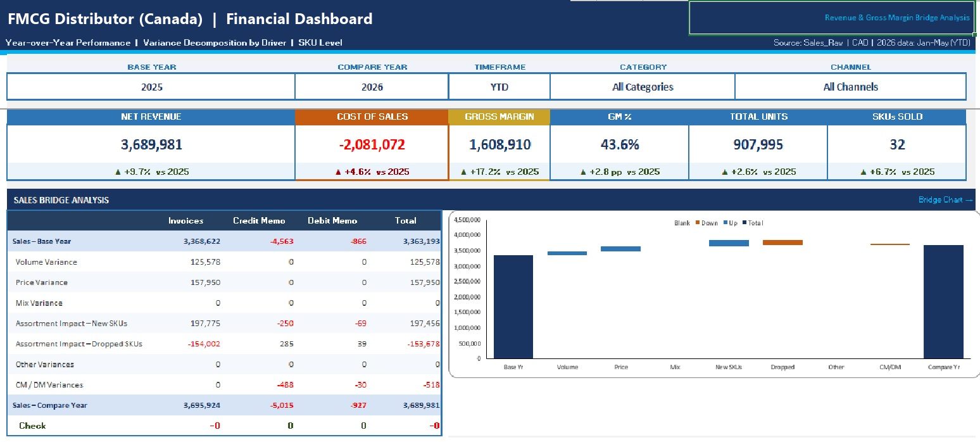This screenshot has width=980, height=442.
Task: Click the +17.2% vs 2025 margin indicator
Action: [499, 172]
